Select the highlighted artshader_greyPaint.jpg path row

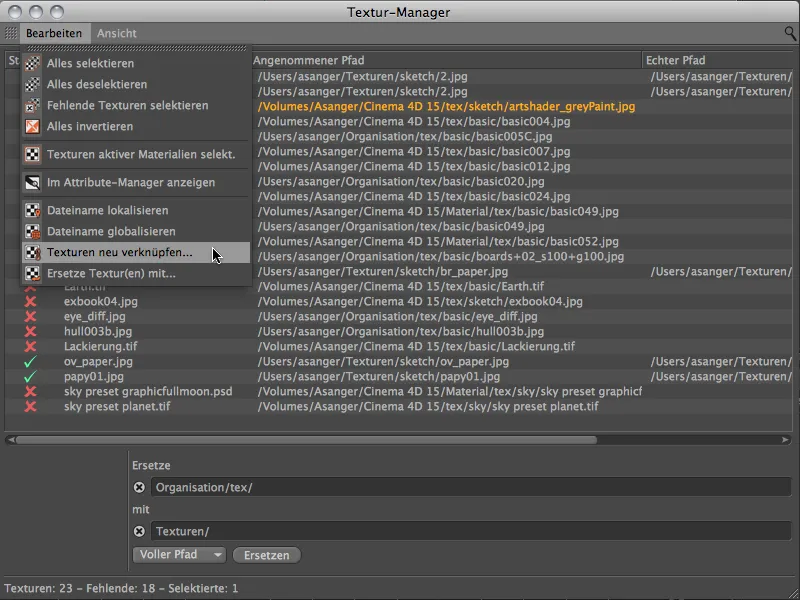point(446,107)
